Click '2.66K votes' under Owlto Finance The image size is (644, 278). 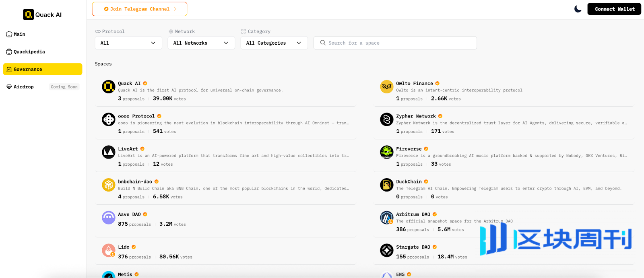pos(446,99)
